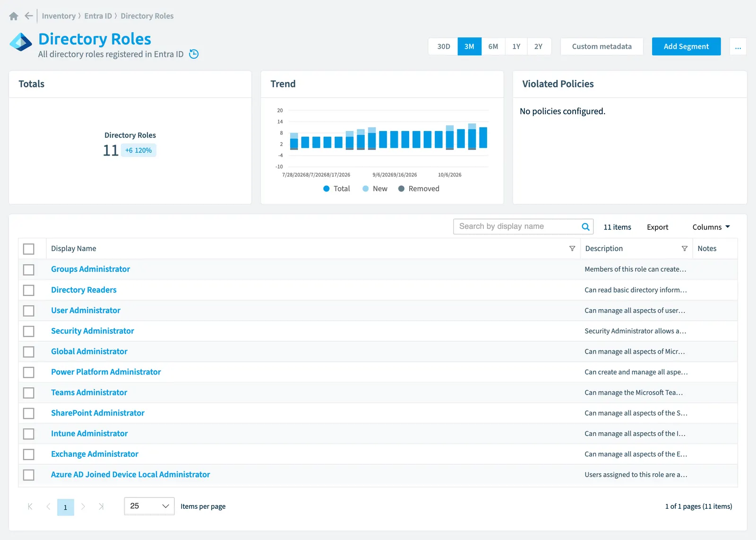Tick the Global Administrator checkbox
The image size is (756, 540).
[x=29, y=352]
